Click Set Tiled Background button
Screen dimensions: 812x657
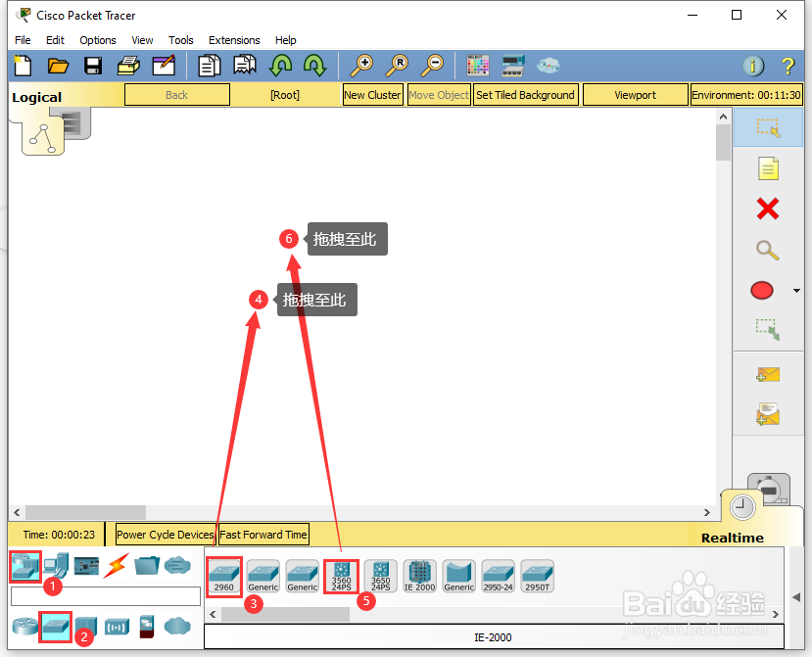pos(526,95)
